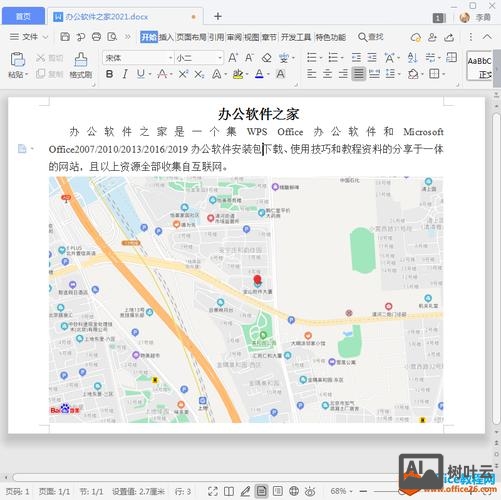Viewport: 501px width, 500px height.
Task: Click the Copy (复制) icon
Action: pos(40,74)
